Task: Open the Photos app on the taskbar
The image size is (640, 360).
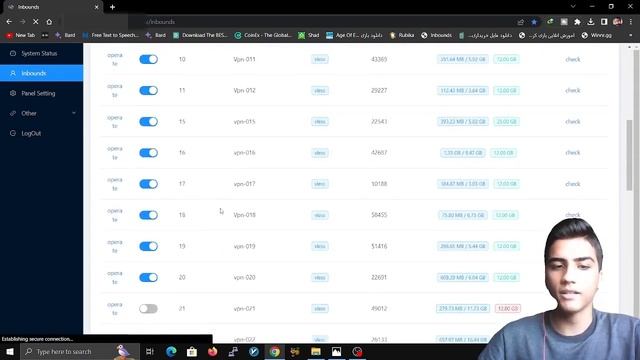Action: (x=336, y=351)
